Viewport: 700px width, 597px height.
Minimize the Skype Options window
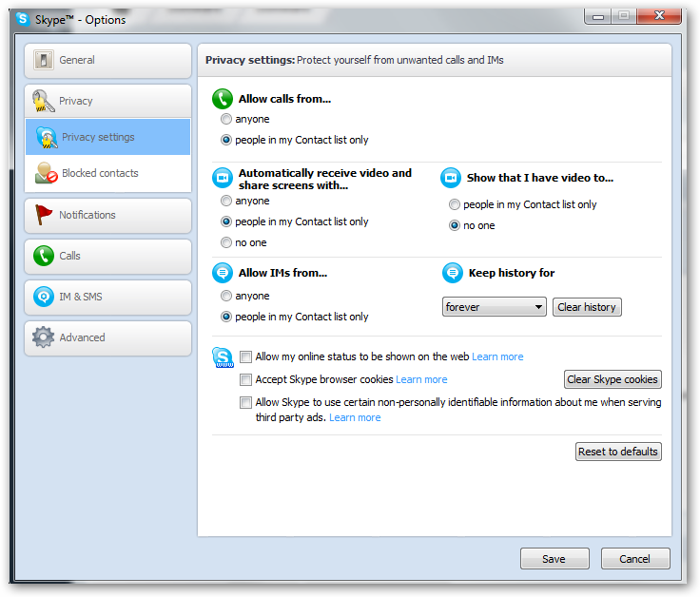pos(598,16)
